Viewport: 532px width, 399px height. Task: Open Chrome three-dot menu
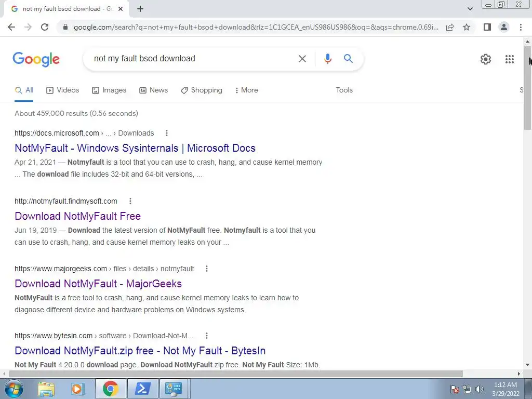521,27
